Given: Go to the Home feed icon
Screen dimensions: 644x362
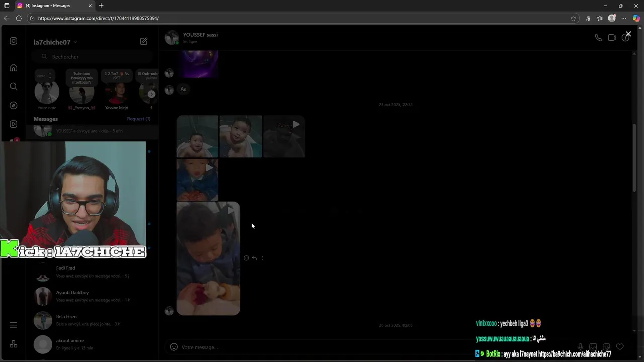Looking at the screenshot, I should click(x=14, y=68).
